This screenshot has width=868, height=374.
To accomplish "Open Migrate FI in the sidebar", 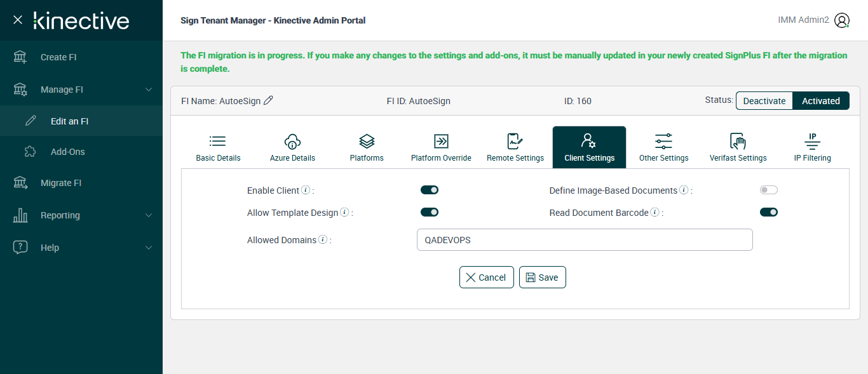I will (81, 183).
